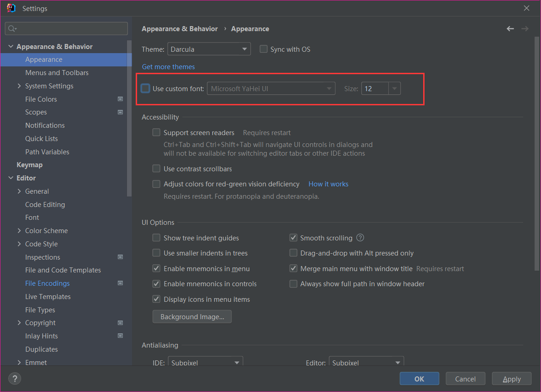Click the OK button
The width and height of the screenshot is (541, 392).
419,379
